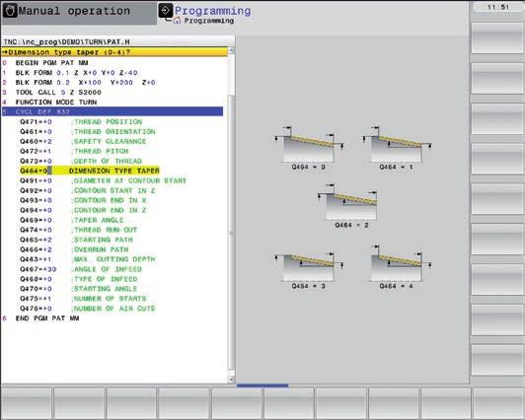This screenshot has height=420, width=525.
Task: Select Q465 STARTING PATH parameter
Action: point(76,240)
